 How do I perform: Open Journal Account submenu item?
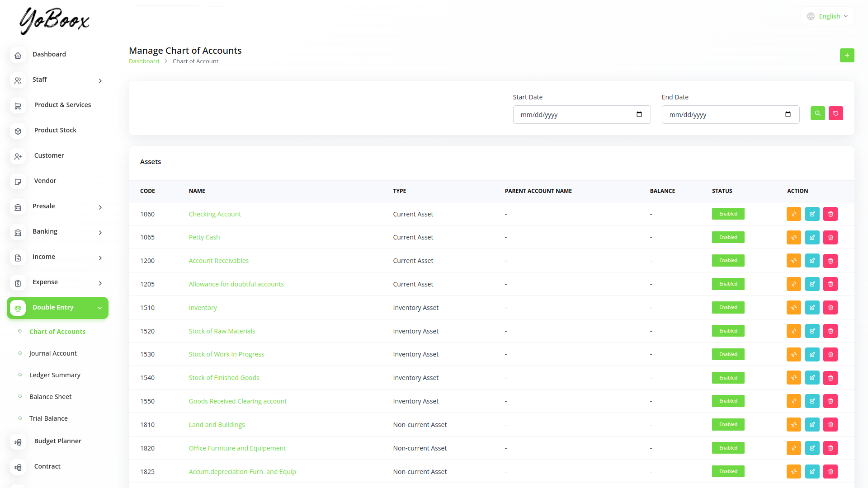tap(53, 353)
